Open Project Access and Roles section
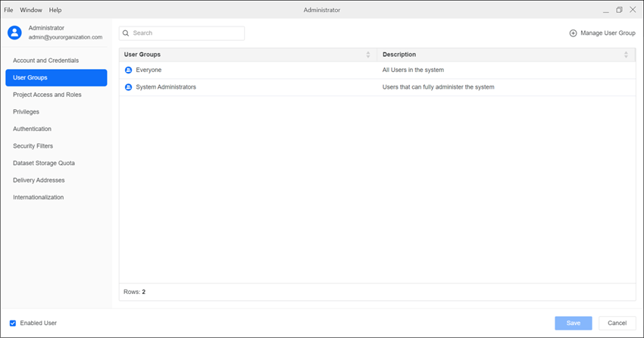The height and width of the screenshot is (338, 644). pyautogui.click(x=47, y=95)
